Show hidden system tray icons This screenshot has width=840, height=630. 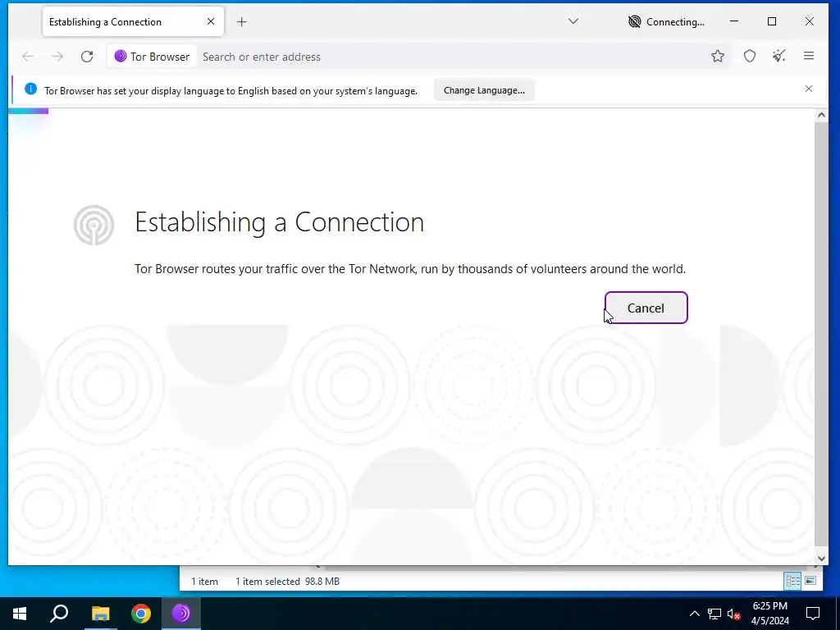point(694,614)
